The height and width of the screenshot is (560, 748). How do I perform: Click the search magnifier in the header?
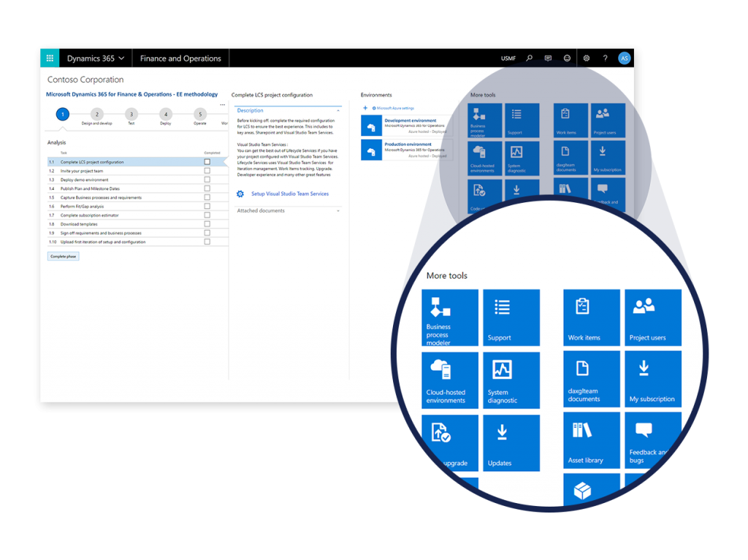click(x=529, y=58)
